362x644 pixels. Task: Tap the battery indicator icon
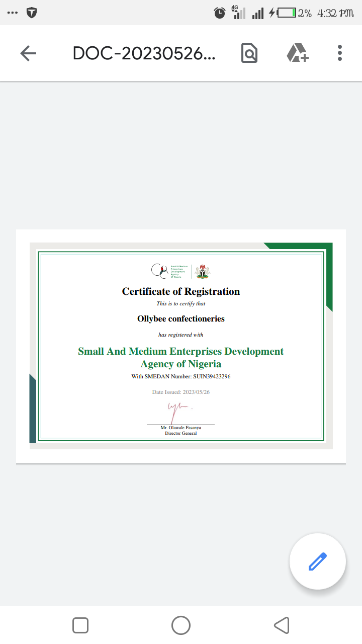(x=287, y=13)
